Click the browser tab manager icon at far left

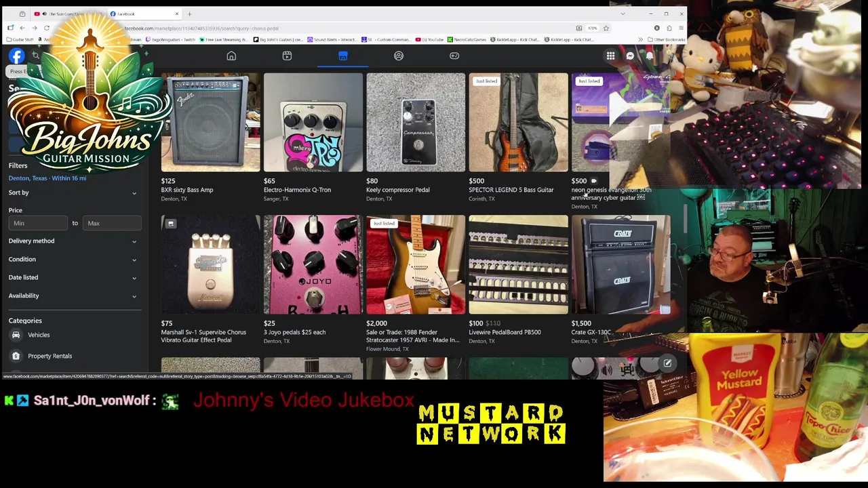(x=22, y=14)
